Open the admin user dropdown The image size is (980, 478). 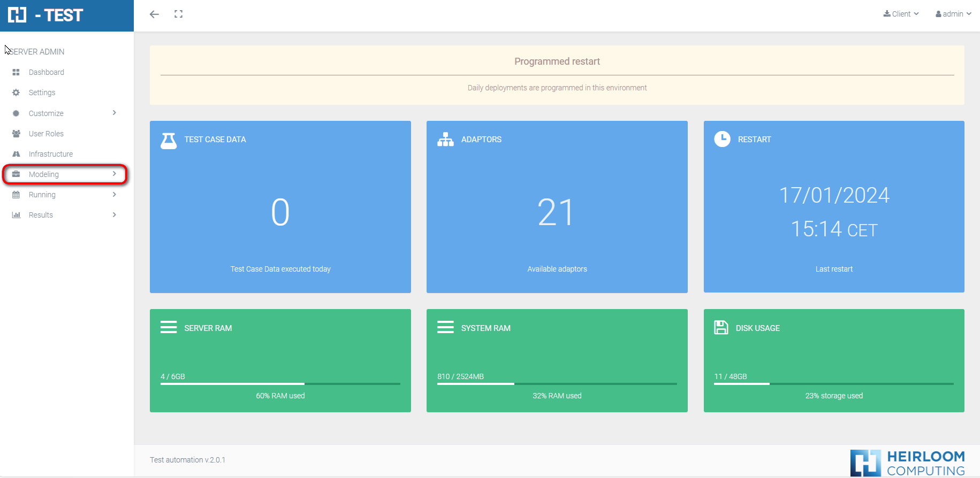(x=953, y=14)
